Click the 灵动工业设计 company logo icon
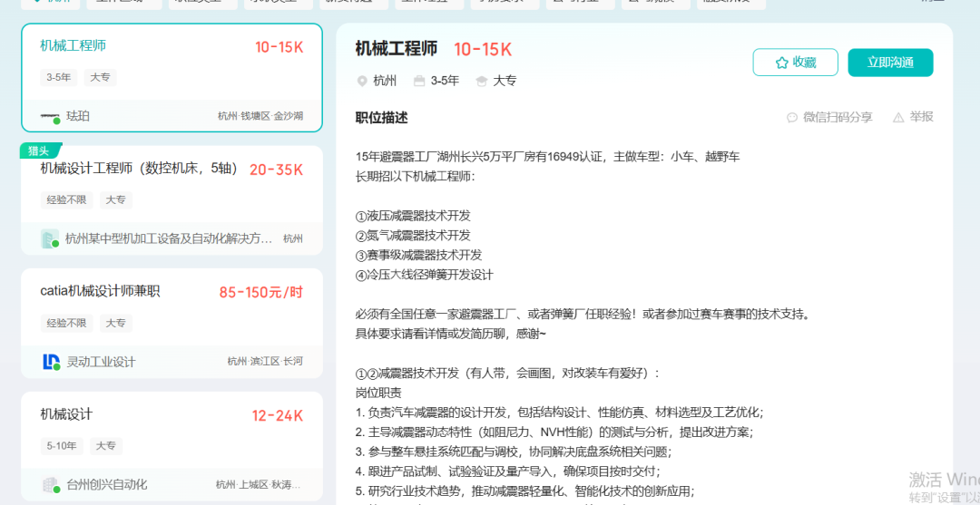This screenshot has height=505, width=980. point(51,362)
